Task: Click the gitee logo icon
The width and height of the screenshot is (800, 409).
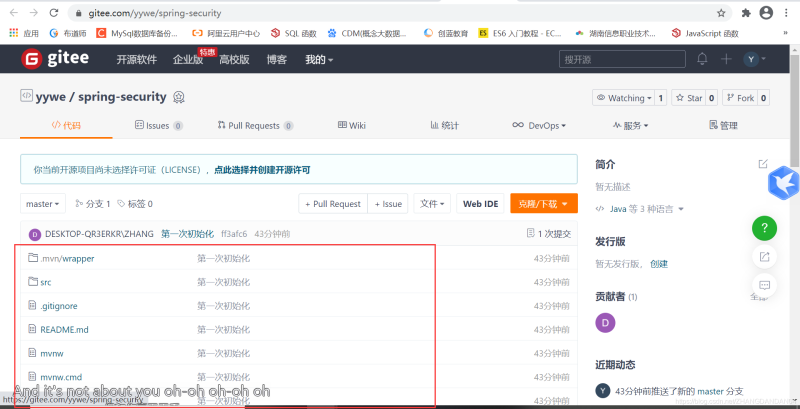Action: tap(34, 59)
